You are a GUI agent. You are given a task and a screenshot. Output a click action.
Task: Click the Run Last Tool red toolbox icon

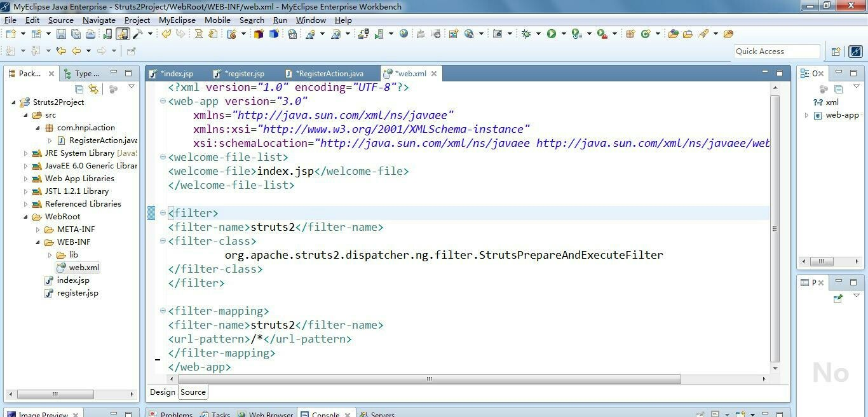click(x=602, y=34)
